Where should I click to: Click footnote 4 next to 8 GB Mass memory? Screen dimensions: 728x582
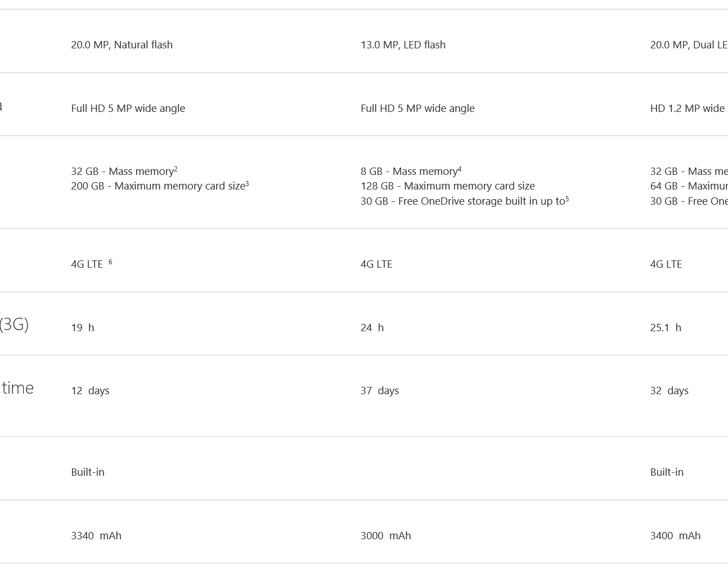(x=460, y=169)
